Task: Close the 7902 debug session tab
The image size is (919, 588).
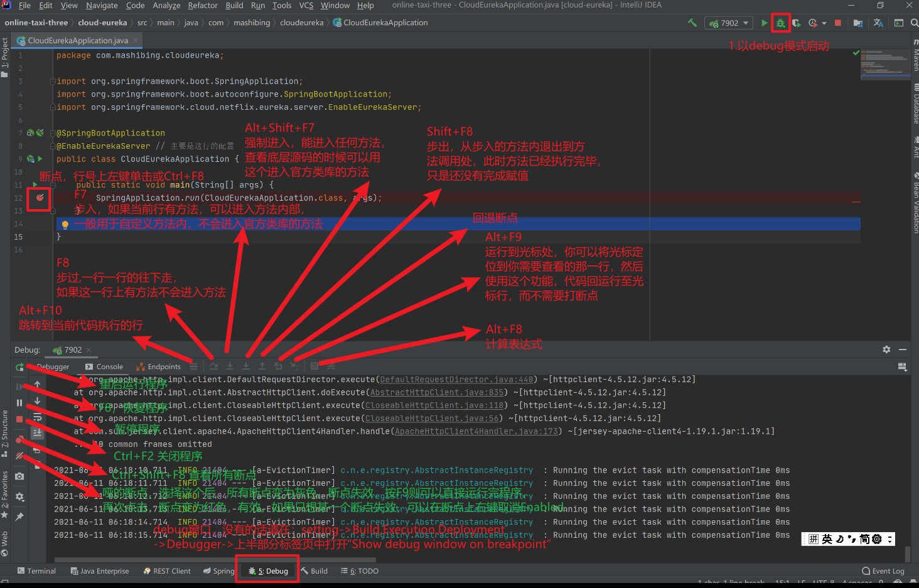Action: point(90,350)
